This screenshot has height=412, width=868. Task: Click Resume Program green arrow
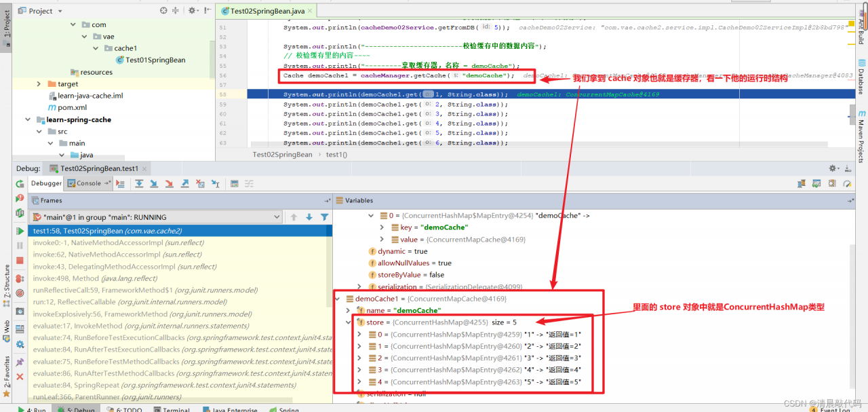point(20,231)
